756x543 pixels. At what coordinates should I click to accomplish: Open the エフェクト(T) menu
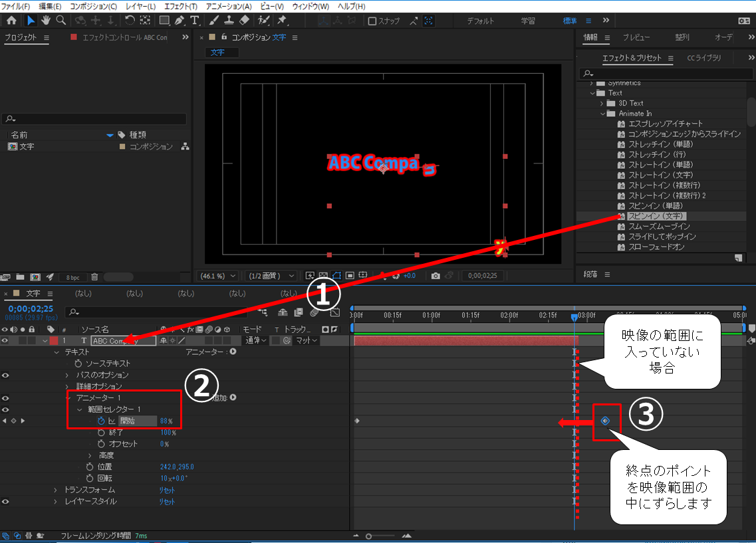pyautogui.click(x=178, y=6)
